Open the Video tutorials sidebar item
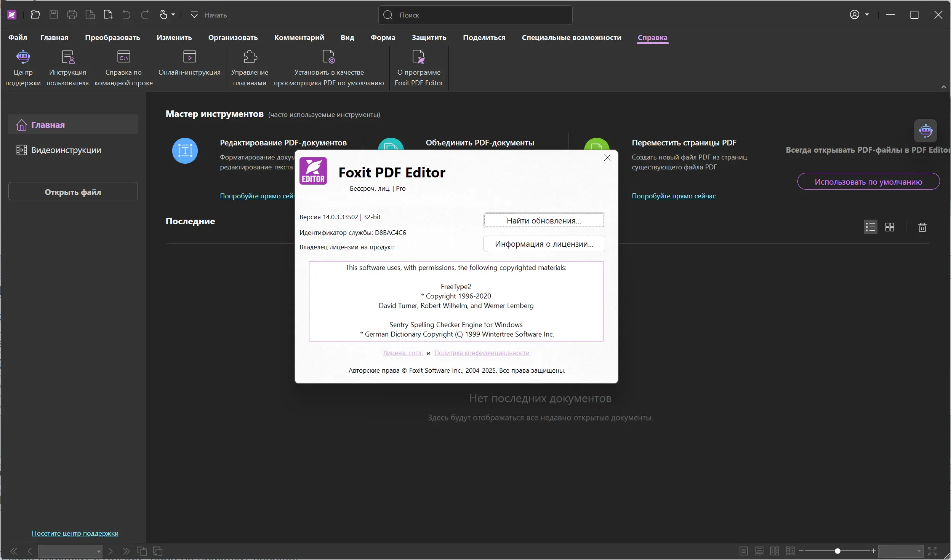The image size is (951, 560). point(66,150)
